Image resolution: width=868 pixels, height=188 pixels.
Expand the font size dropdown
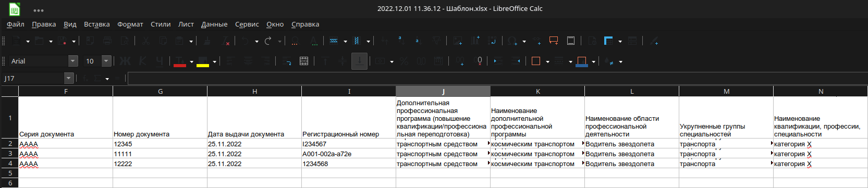pos(106,61)
